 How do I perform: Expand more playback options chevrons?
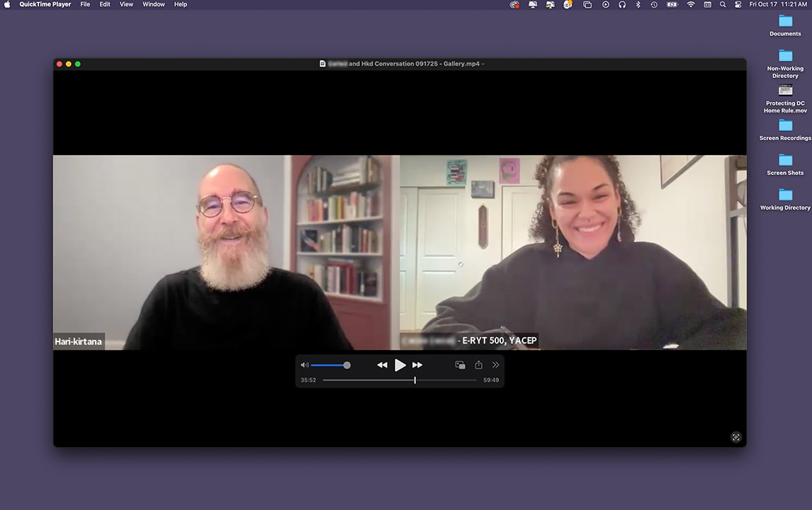[x=495, y=365]
